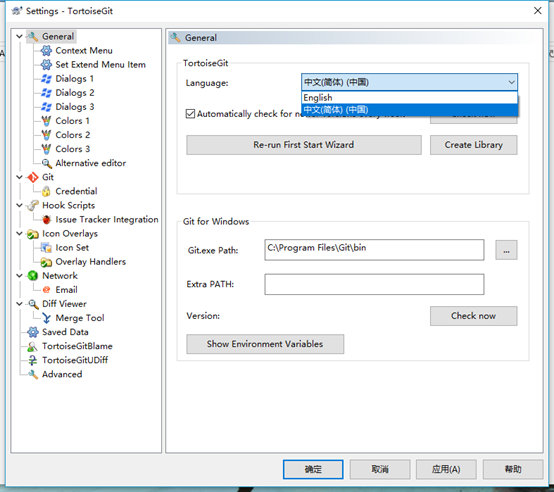The height and width of the screenshot is (492, 554).
Task: Close the Settings window
Action: pyautogui.click(x=538, y=11)
